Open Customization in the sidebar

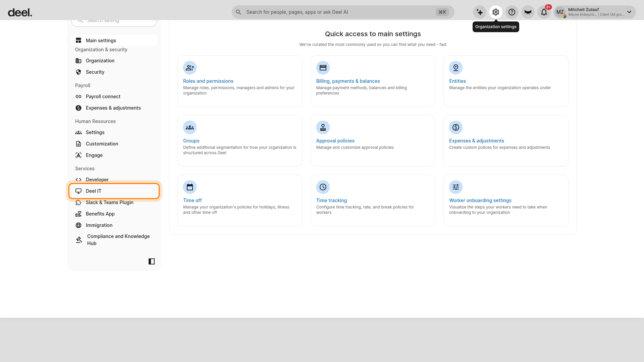pos(114,144)
